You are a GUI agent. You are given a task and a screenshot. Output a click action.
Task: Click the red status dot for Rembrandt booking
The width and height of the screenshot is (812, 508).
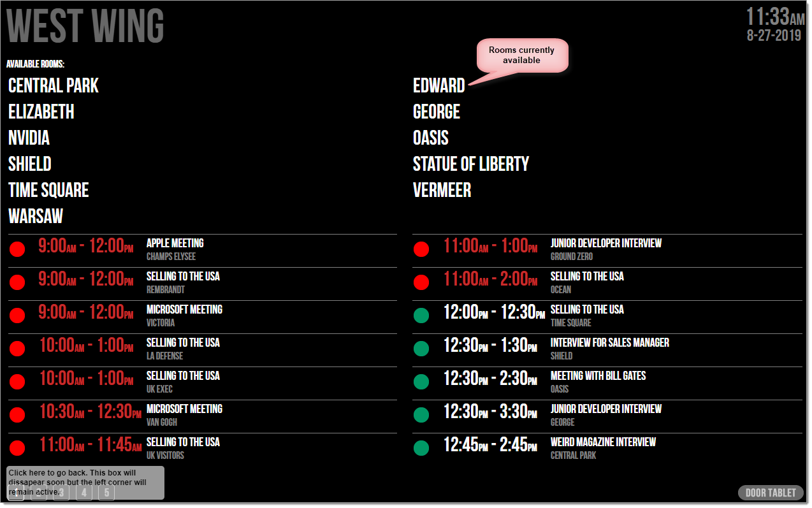[17, 282]
